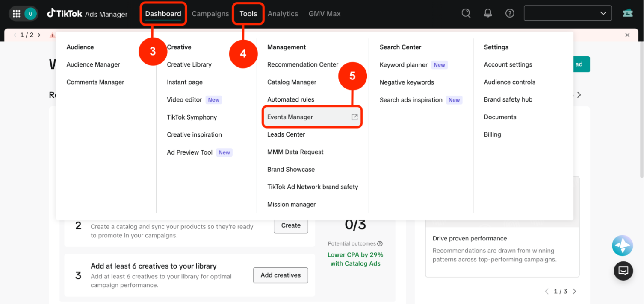Screen dimensions: 644x304
Task: Close the notification banner with X
Action: click(627, 35)
